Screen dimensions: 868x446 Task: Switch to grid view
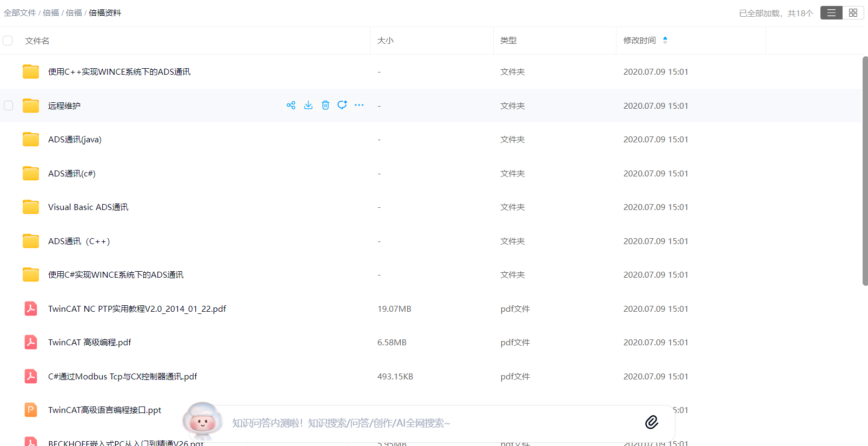tap(853, 13)
